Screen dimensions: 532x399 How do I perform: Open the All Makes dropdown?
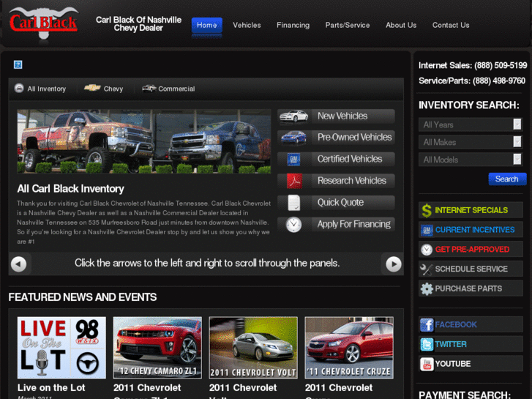pyautogui.click(x=471, y=142)
